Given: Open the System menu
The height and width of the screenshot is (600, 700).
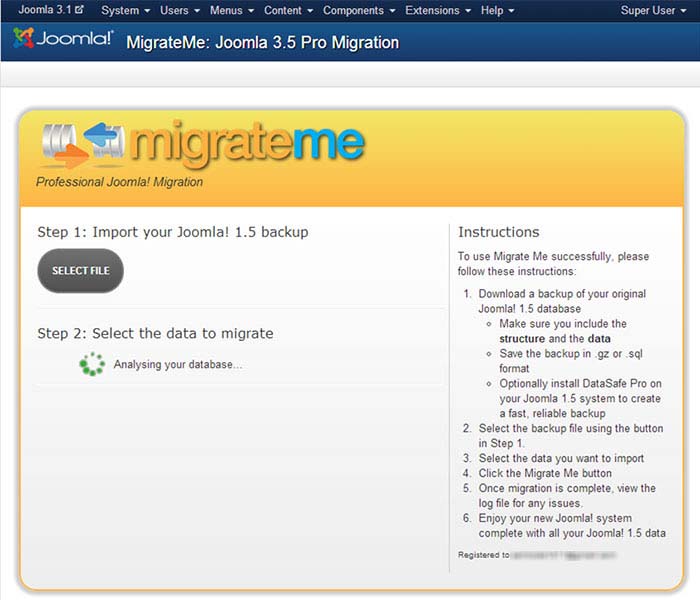Looking at the screenshot, I should [125, 10].
